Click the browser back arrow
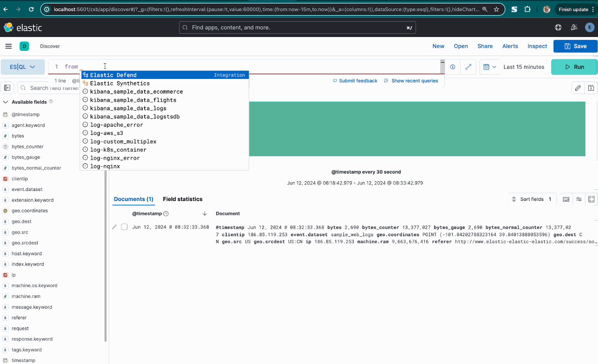The width and height of the screenshot is (598, 364). [6, 9]
